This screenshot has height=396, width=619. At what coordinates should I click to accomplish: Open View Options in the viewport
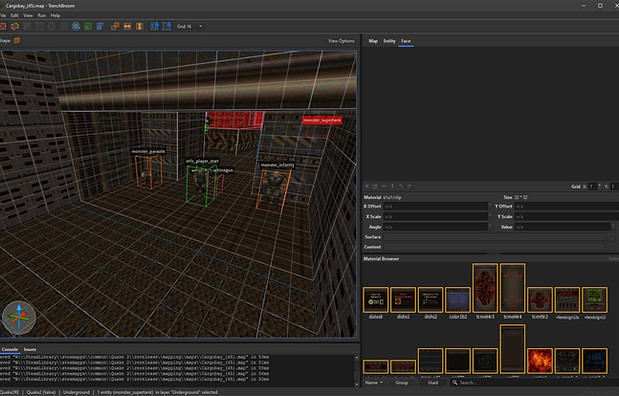pyautogui.click(x=341, y=41)
